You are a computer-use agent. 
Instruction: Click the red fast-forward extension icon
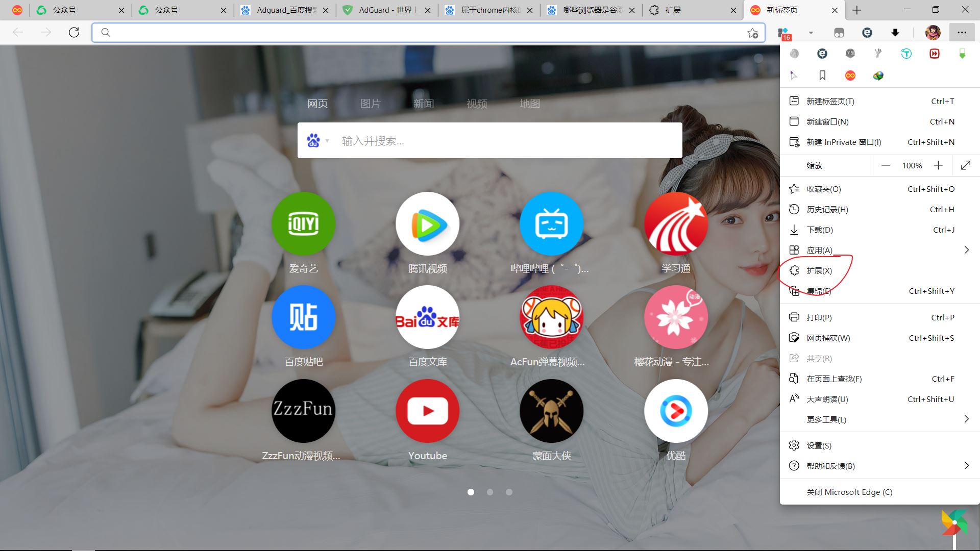click(934, 54)
